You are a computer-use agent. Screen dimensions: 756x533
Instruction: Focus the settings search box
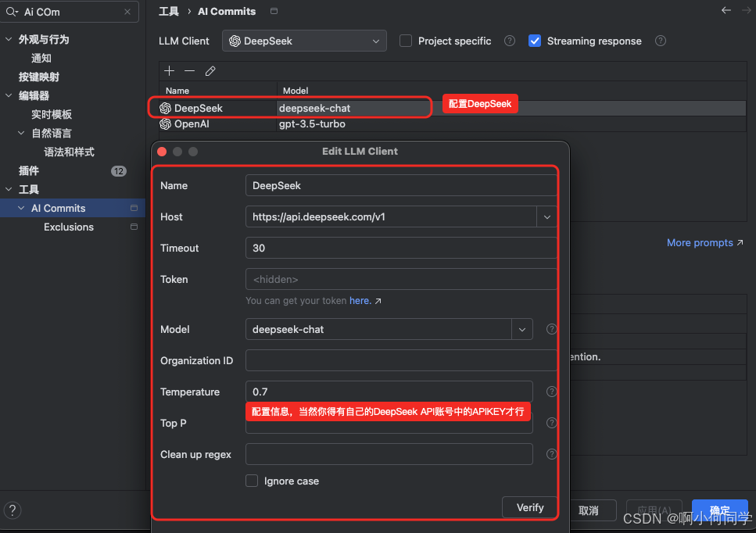click(71, 12)
